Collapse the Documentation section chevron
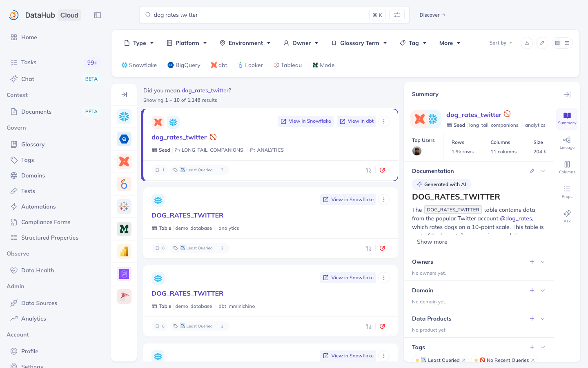Screen dimensions: 588x368 [543, 171]
